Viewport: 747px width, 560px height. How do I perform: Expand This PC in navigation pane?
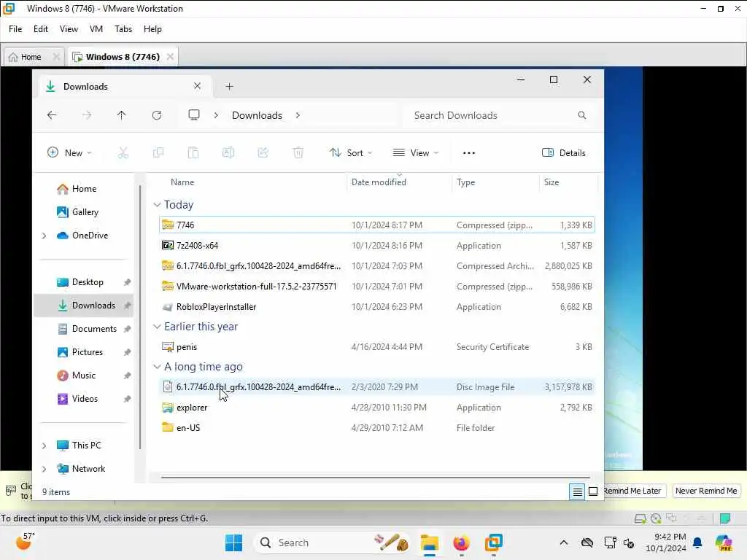[x=44, y=446]
